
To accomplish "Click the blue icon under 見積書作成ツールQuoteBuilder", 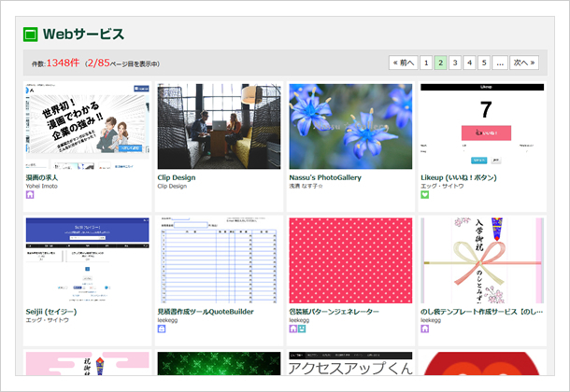I will (x=162, y=329).
